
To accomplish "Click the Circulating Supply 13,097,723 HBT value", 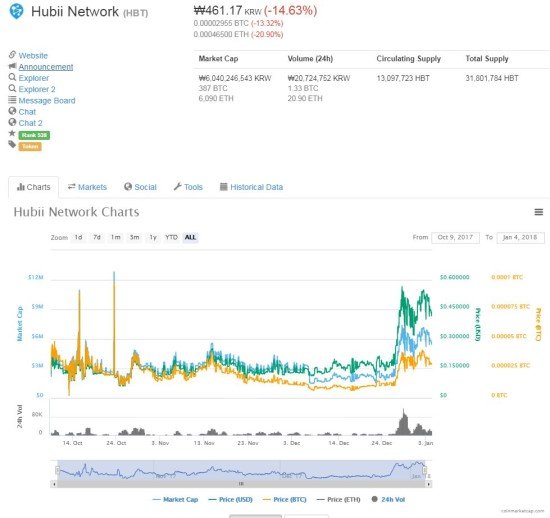I will 403,78.
